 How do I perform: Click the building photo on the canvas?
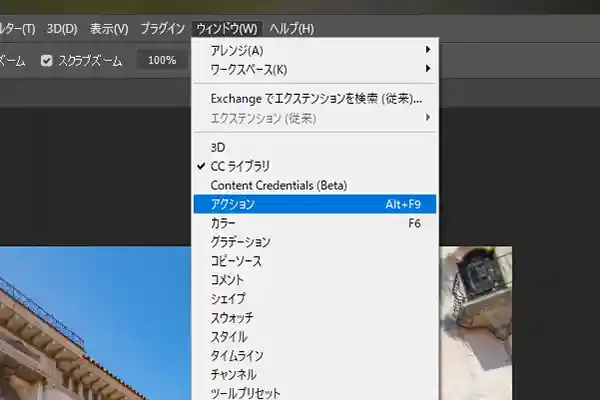(x=96, y=323)
